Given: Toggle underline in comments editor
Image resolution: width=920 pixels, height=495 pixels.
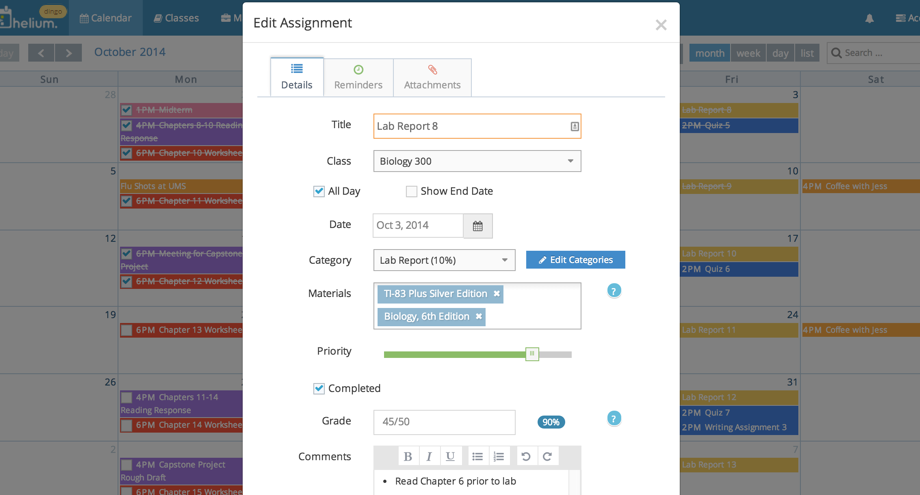Looking at the screenshot, I should point(450,456).
